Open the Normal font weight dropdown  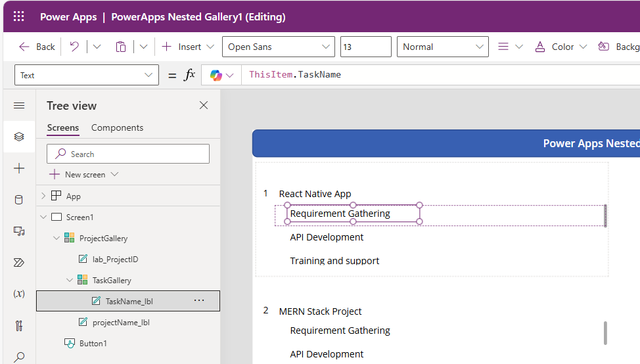[442, 47]
